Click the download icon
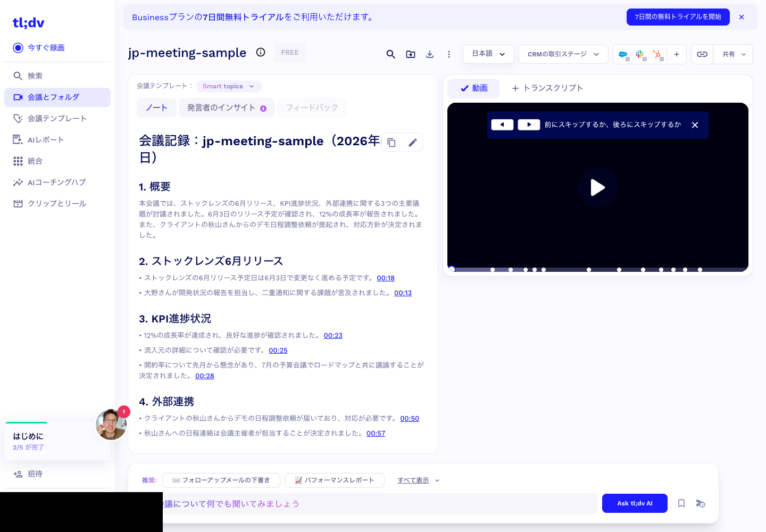766x532 pixels. click(x=430, y=54)
